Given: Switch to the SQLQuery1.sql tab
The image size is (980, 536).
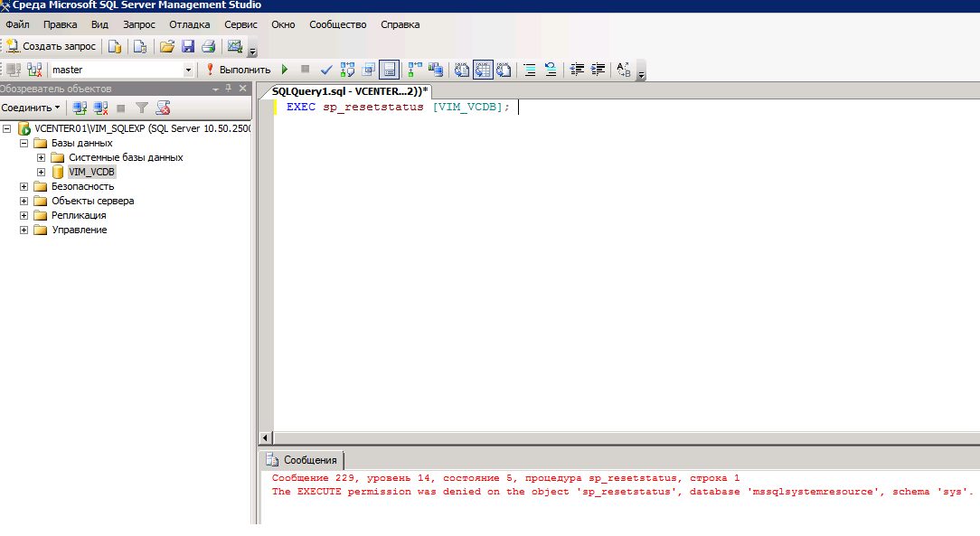Looking at the screenshot, I should tap(350, 91).
